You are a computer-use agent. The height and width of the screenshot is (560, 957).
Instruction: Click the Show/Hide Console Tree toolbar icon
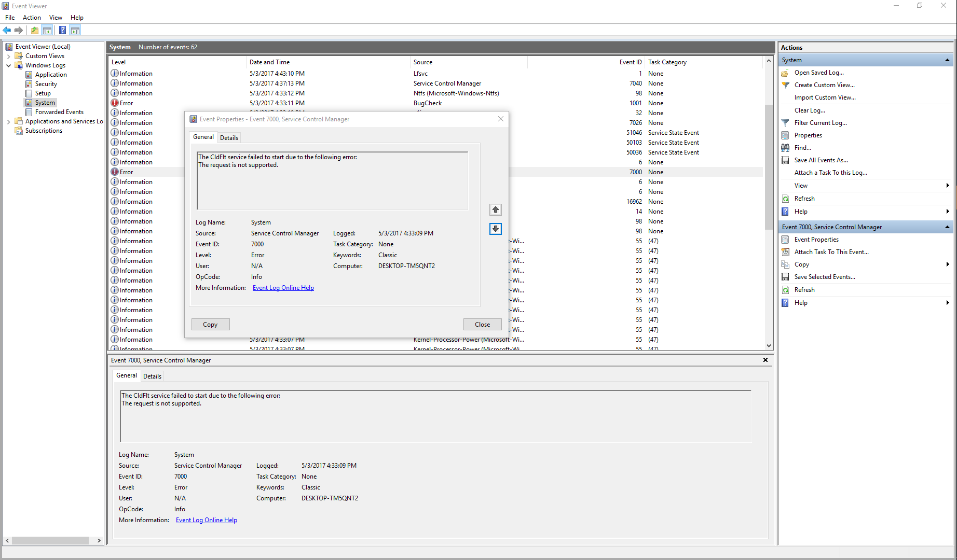coord(47,30)
